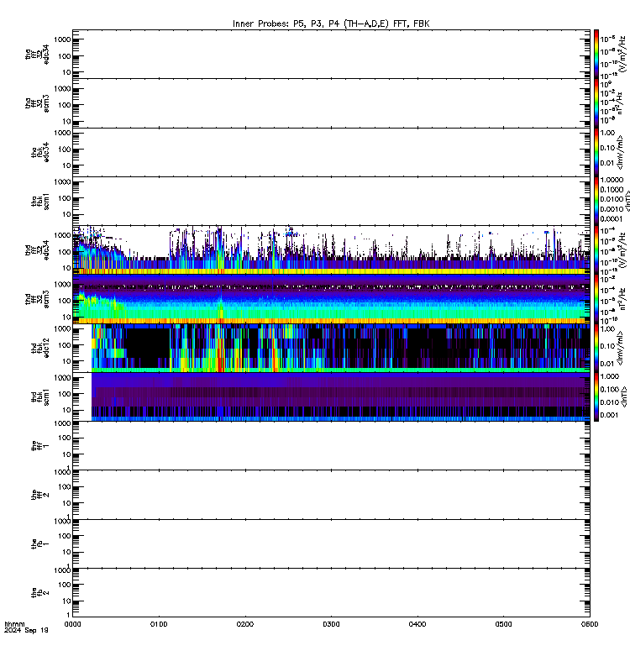This screenshot has height=672, width=630.
Task: Click the color bar beside thd fbk edc12 spectrogram
Action: click(x=596, y=348)
